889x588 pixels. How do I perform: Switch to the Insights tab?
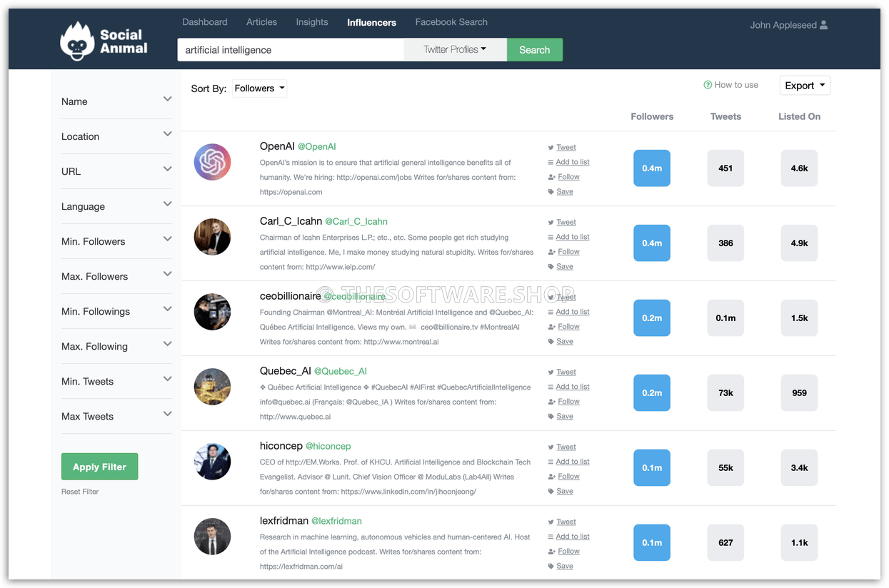click(x=312, y=22)
